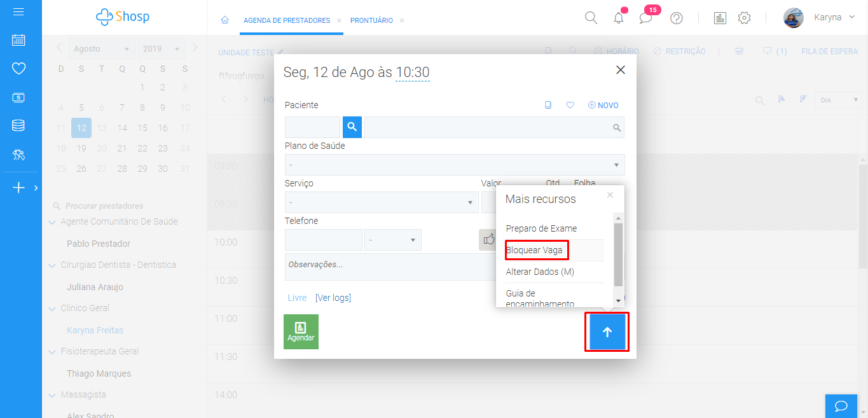Open settings gear in top bar
Screen dimensions: 868x418
(744, 18)
